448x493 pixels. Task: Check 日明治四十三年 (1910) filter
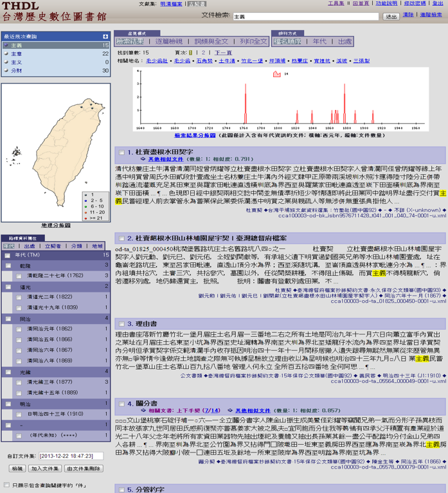click(x=19, y=415)
